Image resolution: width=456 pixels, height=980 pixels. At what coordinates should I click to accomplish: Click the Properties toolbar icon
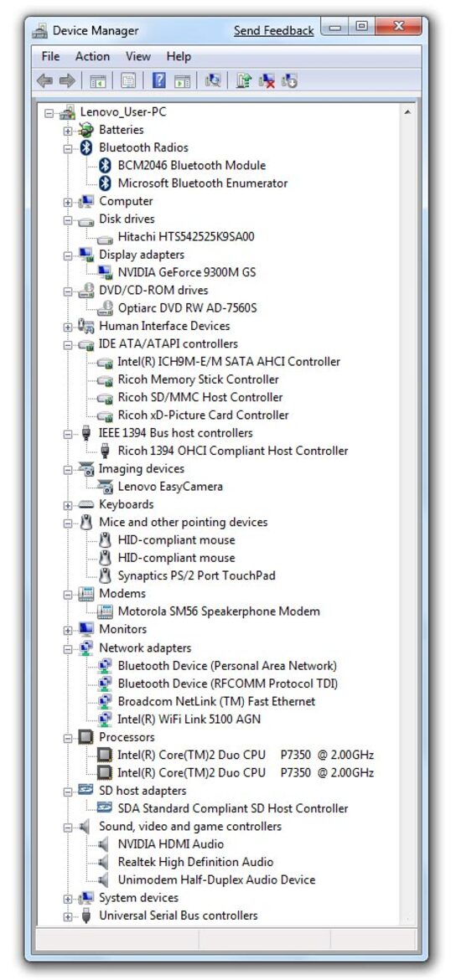[128, 80]
